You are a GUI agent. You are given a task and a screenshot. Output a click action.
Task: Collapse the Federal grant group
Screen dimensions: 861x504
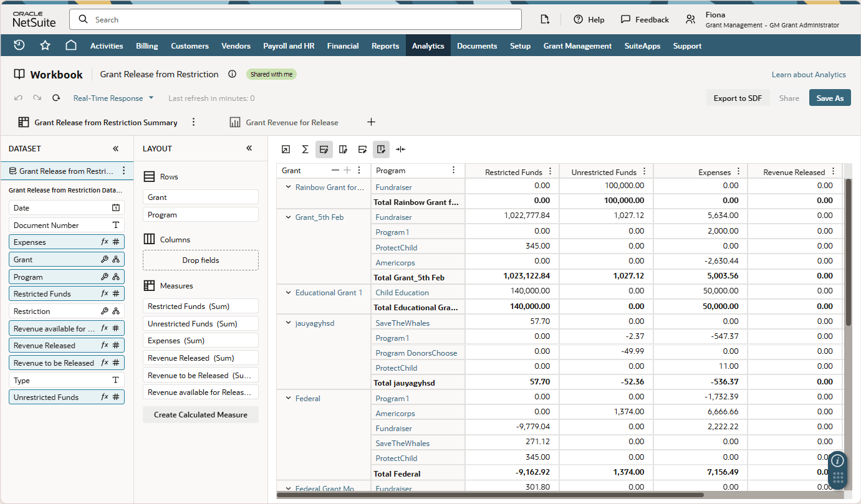click(x=288, y=398)
